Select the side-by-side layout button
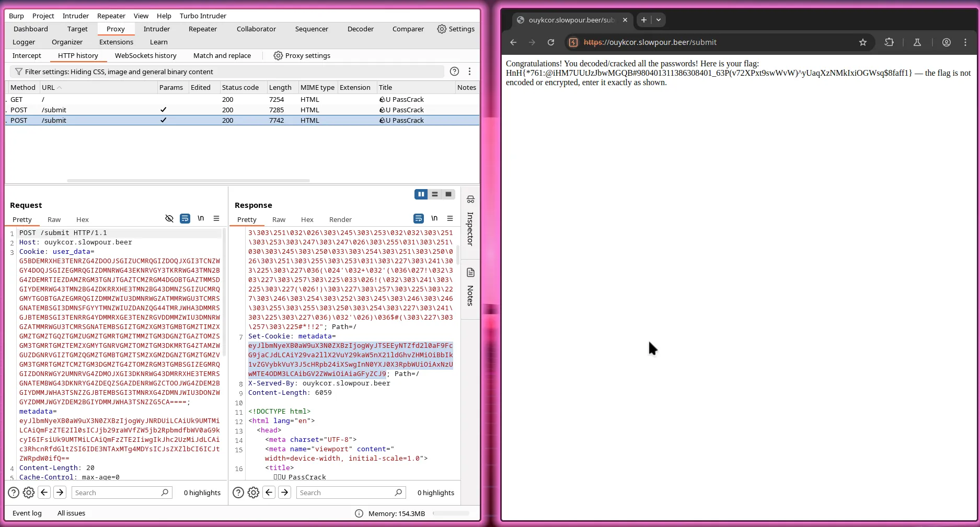The width and height of the screenshot is (980, 527). [x=421, y=194]
